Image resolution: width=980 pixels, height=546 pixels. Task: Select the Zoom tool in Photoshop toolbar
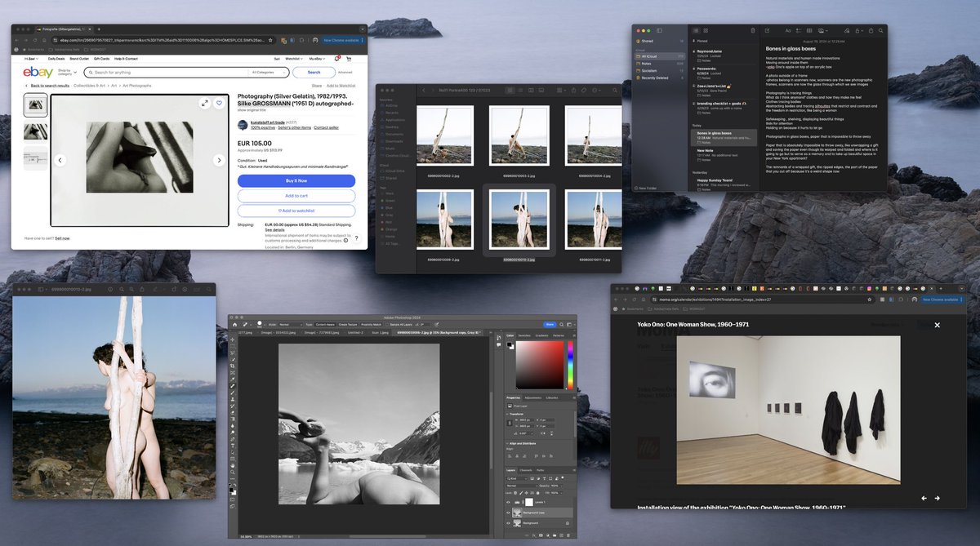click(233, 473)
